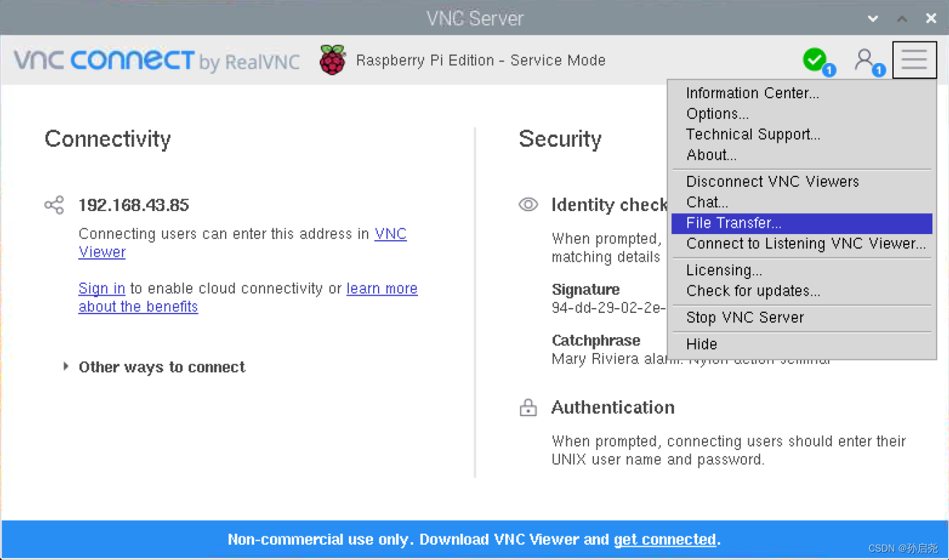949x560 pixels.
Task: Click the Raspberry Pi logo icon
Action: (x=333, y=60)
